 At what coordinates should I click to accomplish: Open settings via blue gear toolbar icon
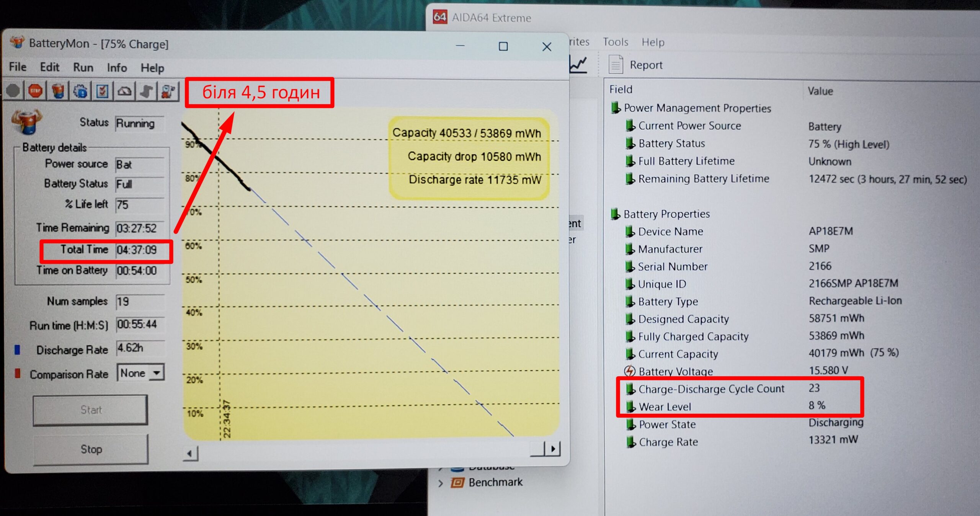coord(80,91)
